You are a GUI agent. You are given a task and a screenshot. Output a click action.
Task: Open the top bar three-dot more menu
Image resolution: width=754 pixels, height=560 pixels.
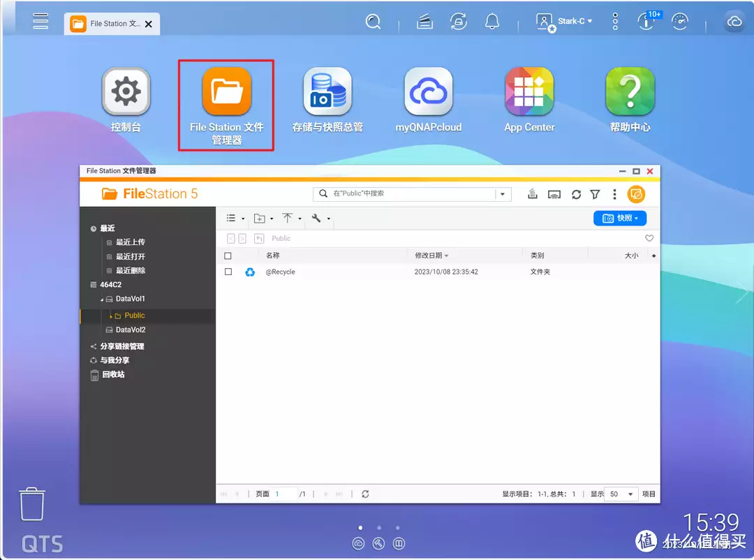(x=615, y=22)
